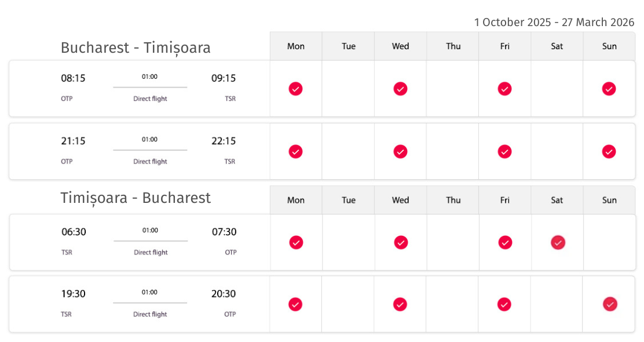Image resolution: width=644 pixels, height=342 pixels.
Task: Click Sunday checkmark for 21:15 OTP flight
Action: [x=609, y=152]
